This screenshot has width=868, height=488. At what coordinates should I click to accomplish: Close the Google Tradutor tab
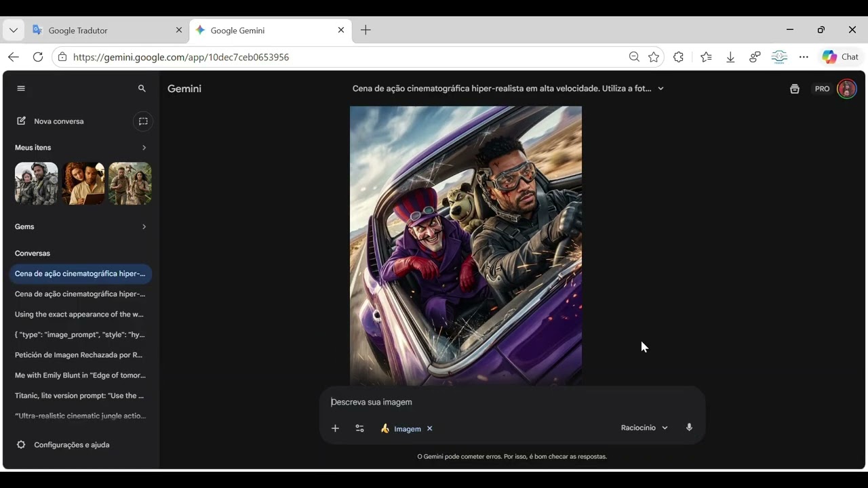pos(179,30)
